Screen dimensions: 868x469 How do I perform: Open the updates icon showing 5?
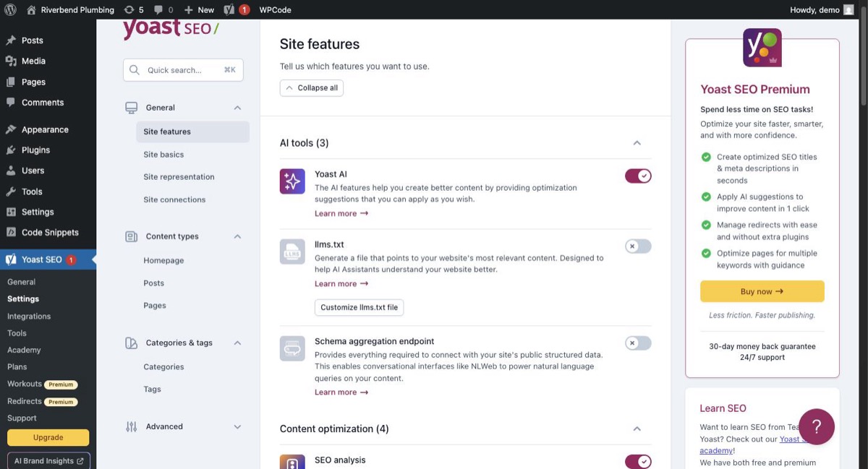134,9
